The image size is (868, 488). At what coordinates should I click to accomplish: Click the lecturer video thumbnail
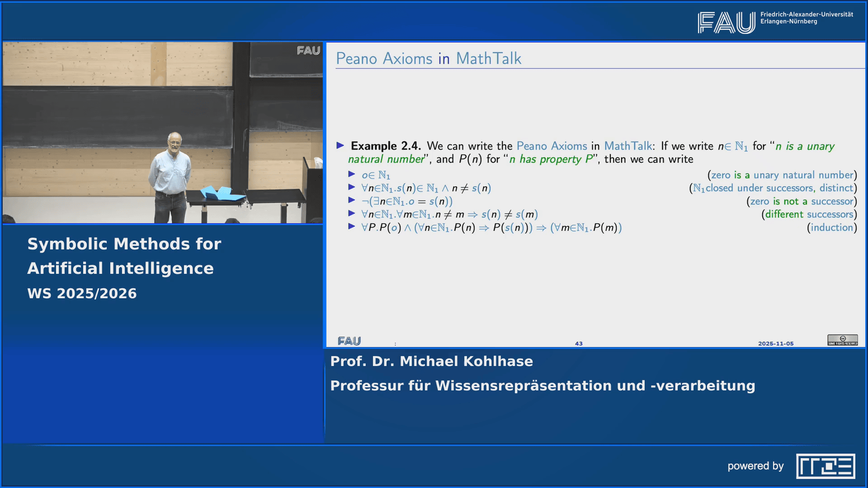coord(162,133)
